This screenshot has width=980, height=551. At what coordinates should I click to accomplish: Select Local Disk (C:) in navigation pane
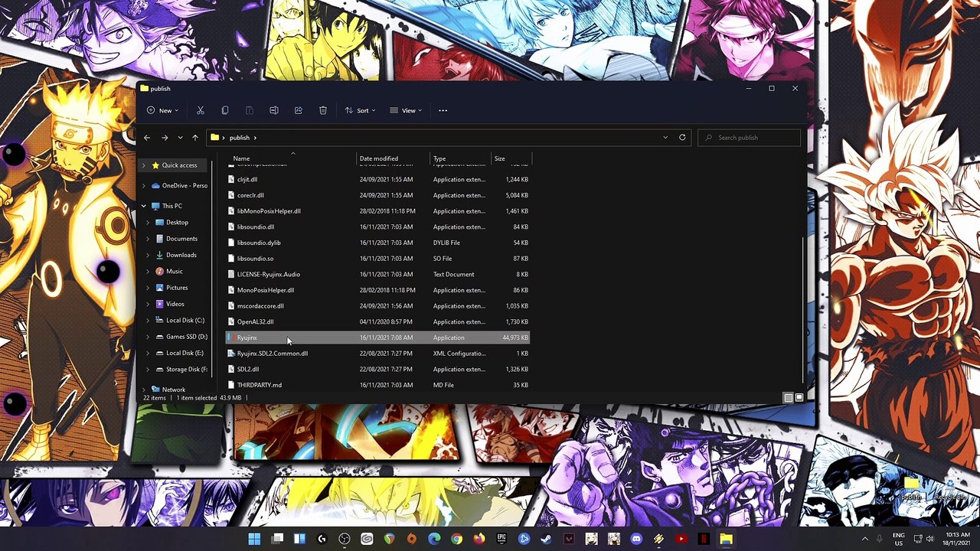185,321
